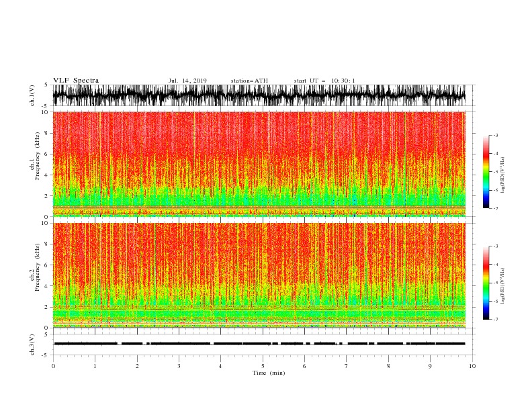Click the color scale bar beside ch.1 spectrogram
The image size is (532, 411).
tap(486, 172)
